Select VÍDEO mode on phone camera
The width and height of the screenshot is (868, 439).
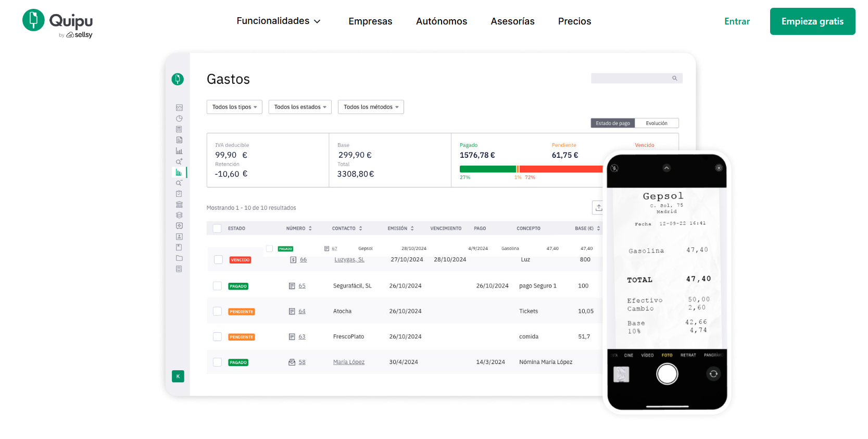pyautogui.click(x=647, y=355)
